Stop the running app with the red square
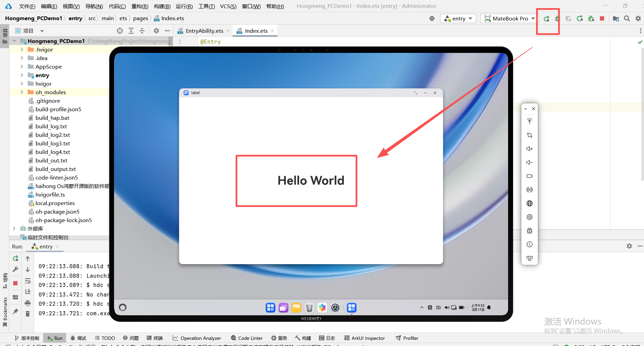 coord(602,19)
